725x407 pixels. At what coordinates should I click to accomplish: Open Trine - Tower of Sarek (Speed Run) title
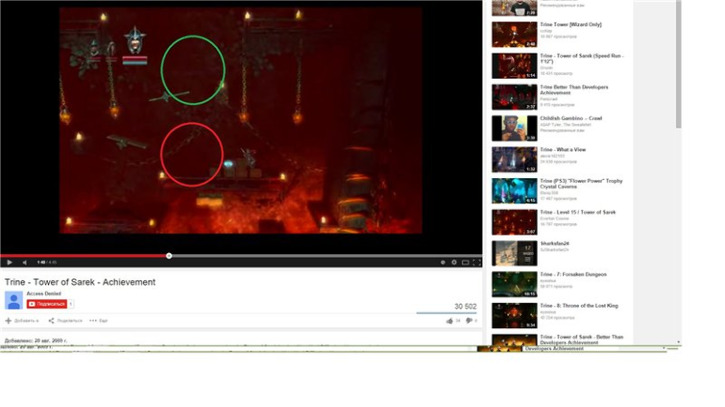[x=582, y=58]
